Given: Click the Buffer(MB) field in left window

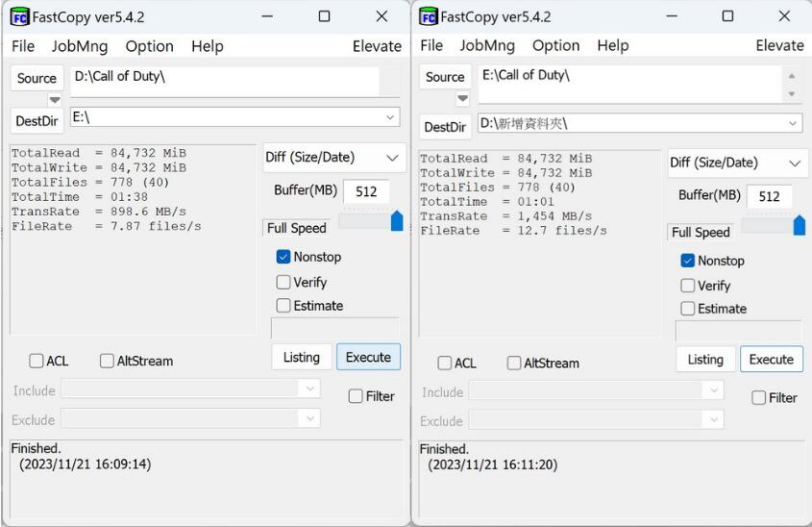Looking at the screenshot, I should coord(365,191).
